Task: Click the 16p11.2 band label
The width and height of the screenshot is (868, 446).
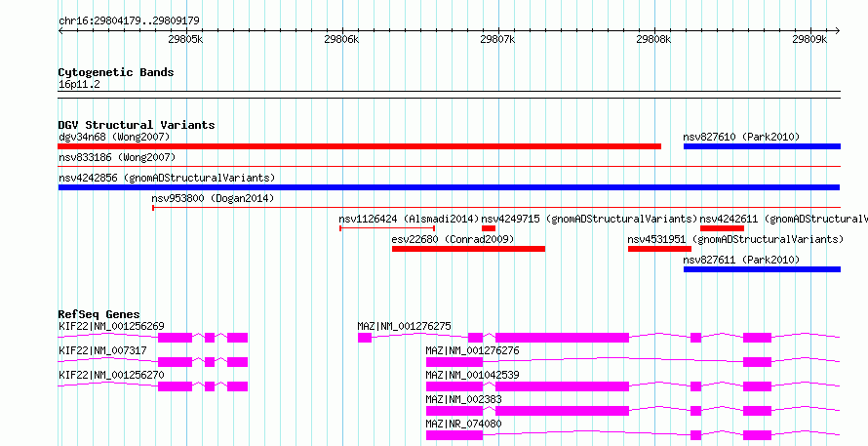Action: coord(79,85)
